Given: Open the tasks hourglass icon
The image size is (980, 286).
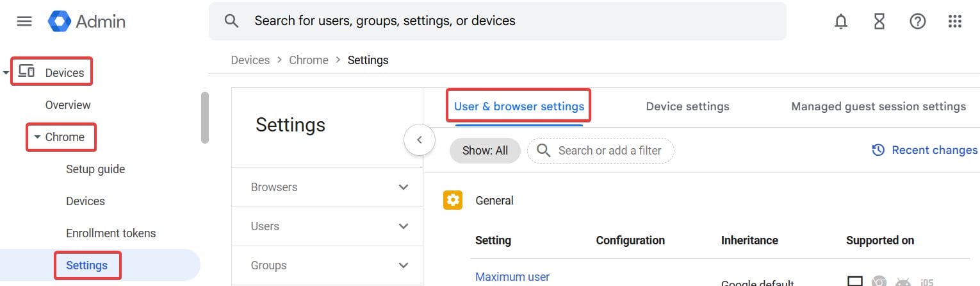Looking at the screenshot, I should coord(879,21).
